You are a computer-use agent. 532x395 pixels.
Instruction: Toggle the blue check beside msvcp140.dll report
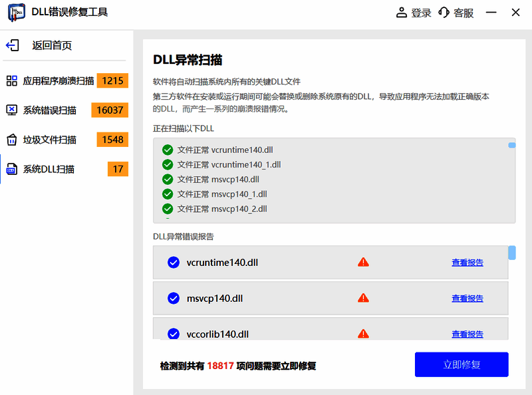174,297
